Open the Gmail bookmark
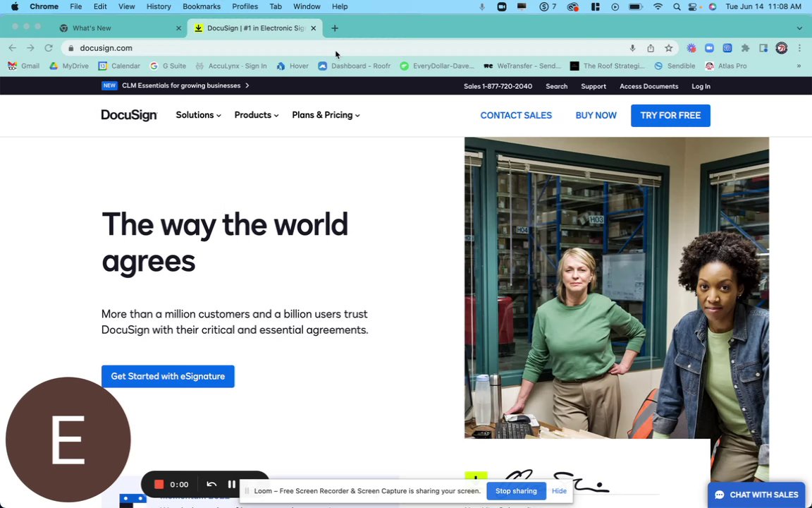Image resolution: width=812 pixels, height=508 pixels. pyautogui.click(x=24, y=66)
